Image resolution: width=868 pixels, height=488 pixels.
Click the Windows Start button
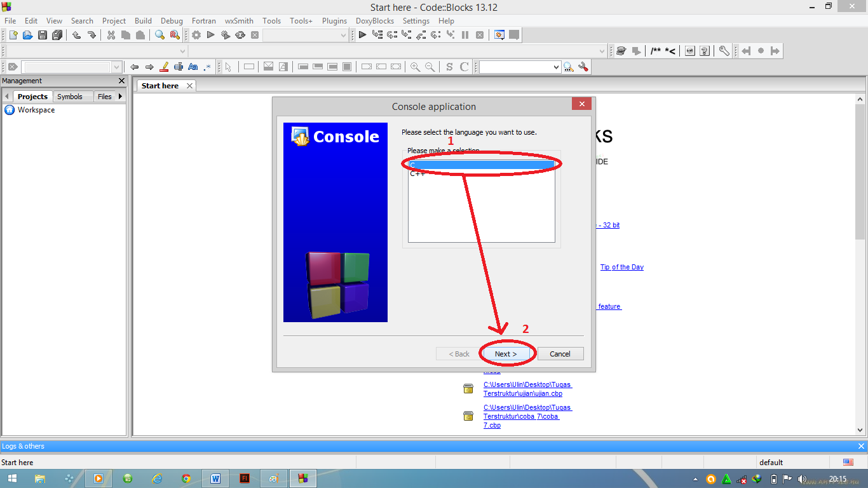pyautogui.click(x=13, y=478)
